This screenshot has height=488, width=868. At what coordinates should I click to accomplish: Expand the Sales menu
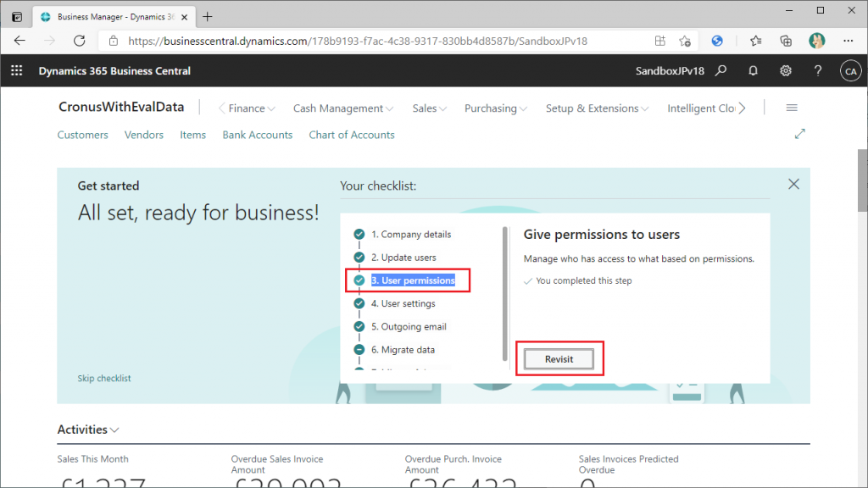[429, 108]
